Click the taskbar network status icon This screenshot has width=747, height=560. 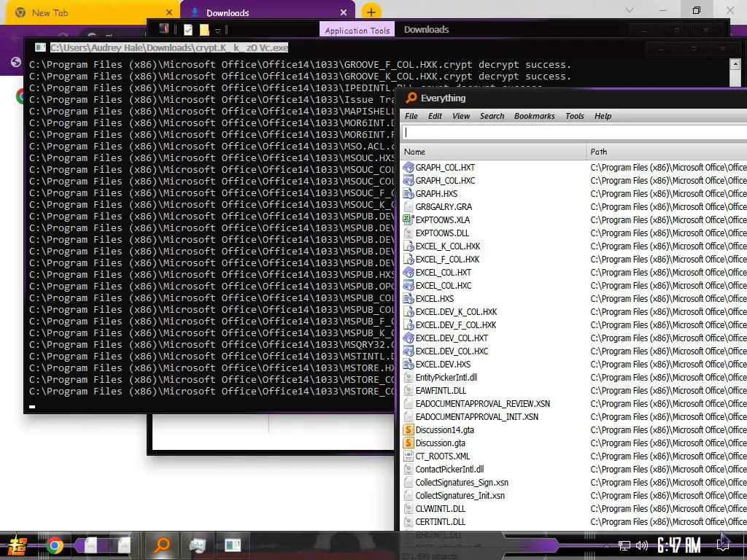point(624,545)
